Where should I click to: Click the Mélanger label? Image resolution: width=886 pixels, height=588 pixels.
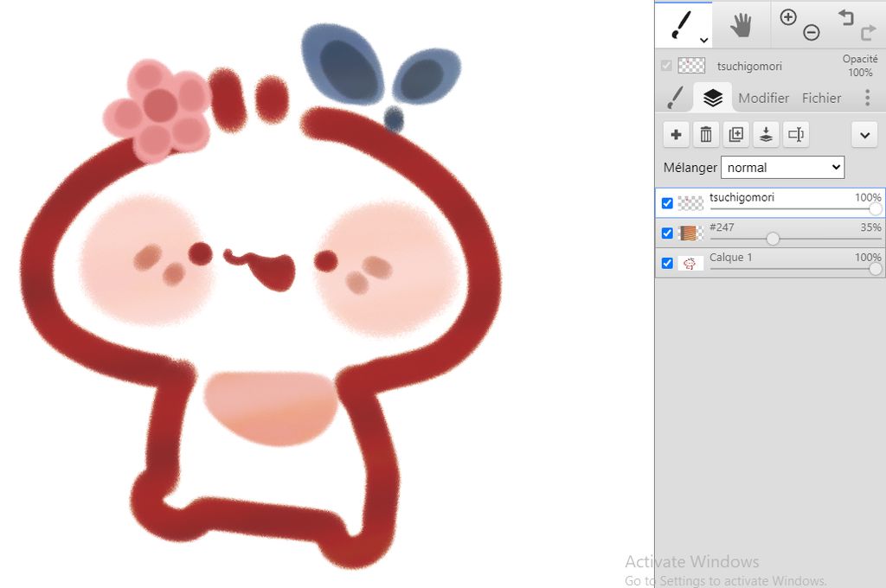coord(690,168)
